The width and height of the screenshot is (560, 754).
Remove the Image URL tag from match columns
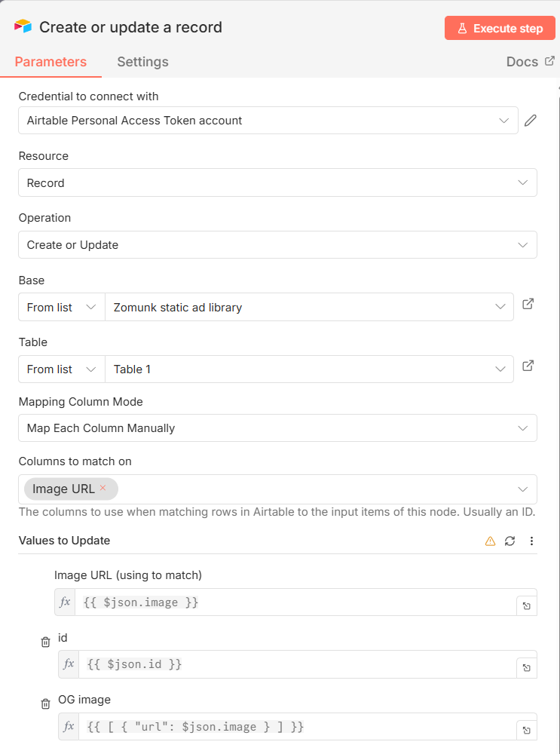[103, 489]
